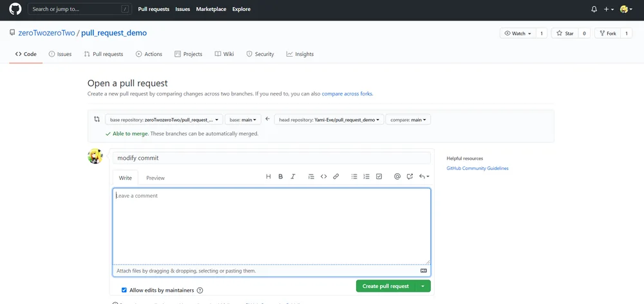View the forks count 1
The height and width of the screenshot is (304, 644).
click(627, 33)
